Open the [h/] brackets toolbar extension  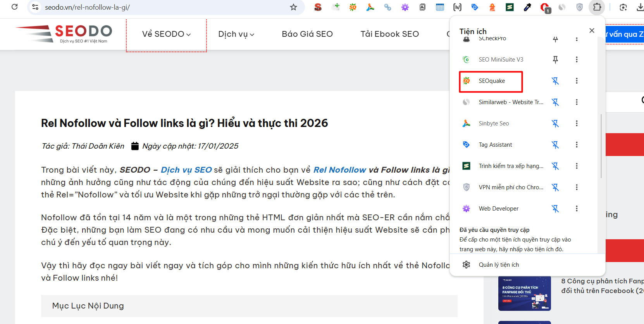pyautogui.click(x=457, y=7)
